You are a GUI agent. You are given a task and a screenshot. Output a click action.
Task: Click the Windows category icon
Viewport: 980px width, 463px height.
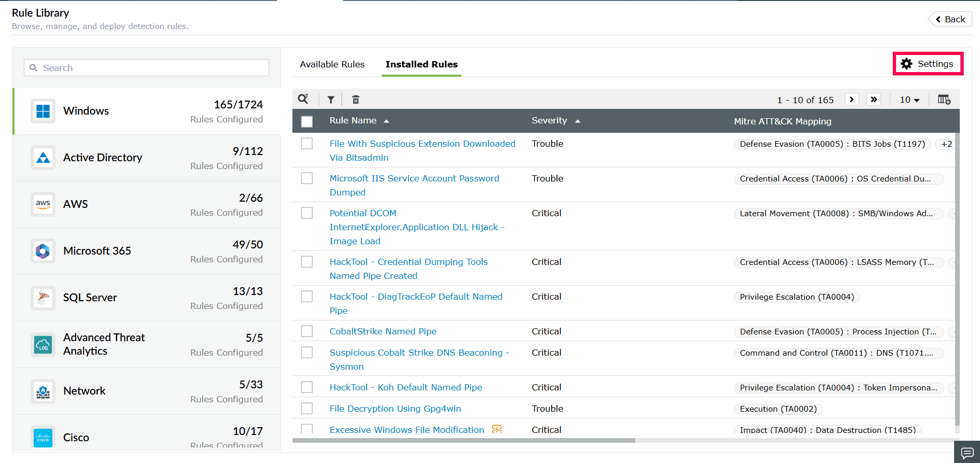43,111
